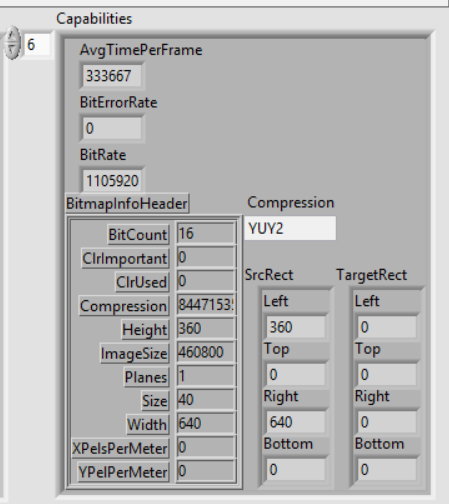This screenshot has width=449, height=504.
Task: Select the Compression YUY2 string field
Action: pos(290,228)
